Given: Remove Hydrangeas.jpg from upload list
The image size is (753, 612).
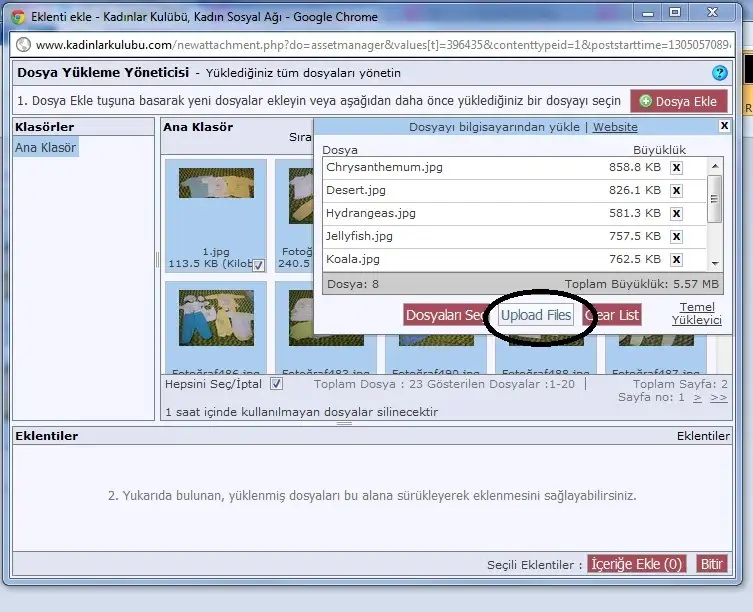Looking at the screenshot, I should tap(676, 213).
